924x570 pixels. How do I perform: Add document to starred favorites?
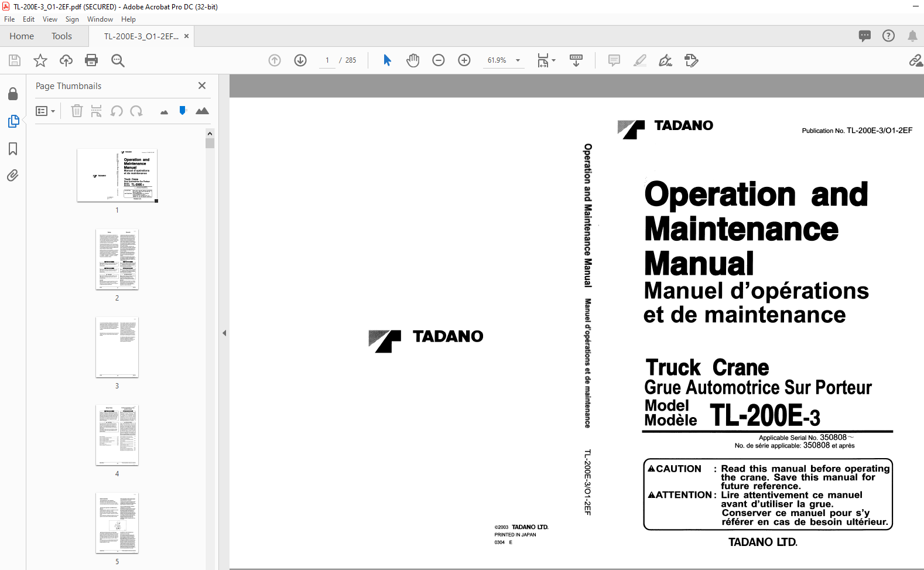pos(40,60)
